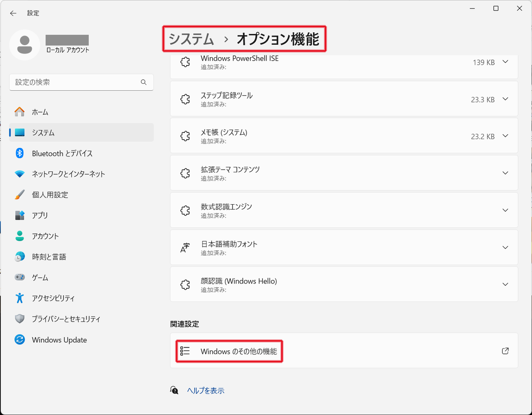Screen dimensions: 532x415
Task: Click the 関連設定 heading
Action: (x=185, y=324)
